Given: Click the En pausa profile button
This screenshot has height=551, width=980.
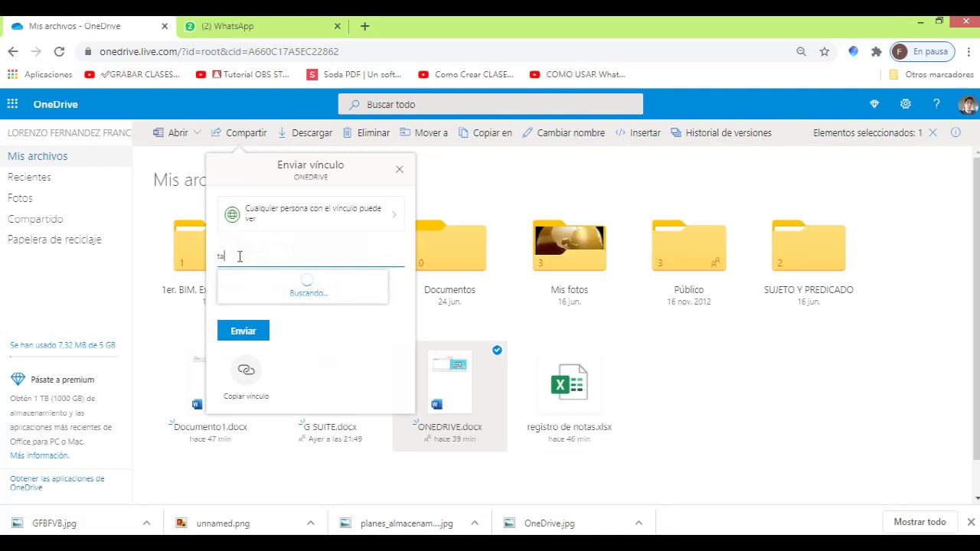Looking at the screenshot, I should click(x=922, y=51).
